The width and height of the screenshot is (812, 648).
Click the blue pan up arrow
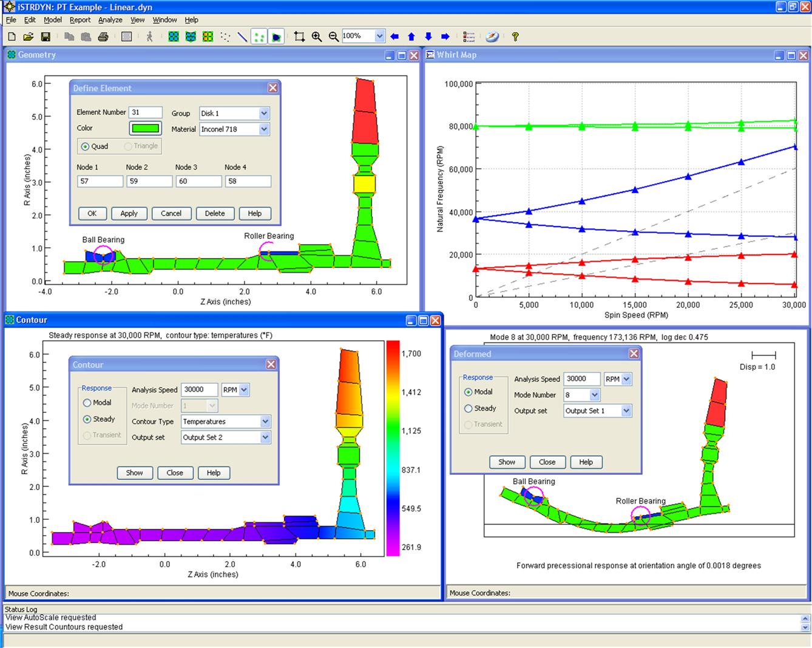(411, 37)
